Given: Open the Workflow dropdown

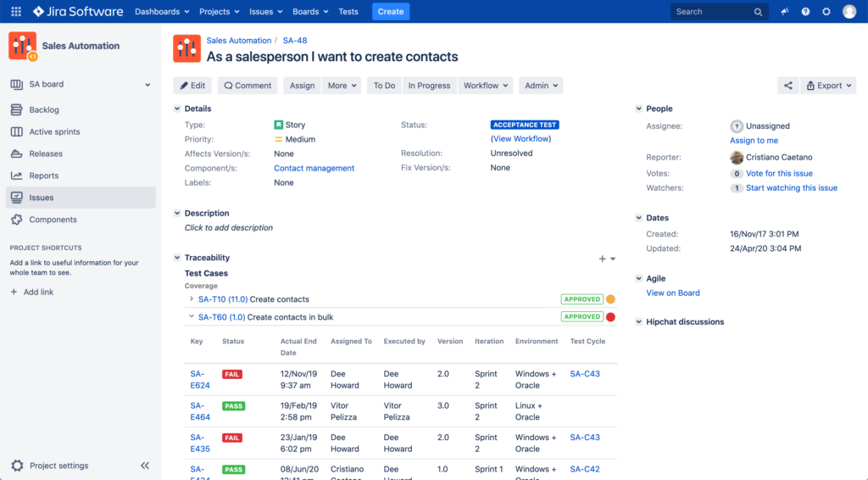Looking at the screenshot, I should click(486, 86).
